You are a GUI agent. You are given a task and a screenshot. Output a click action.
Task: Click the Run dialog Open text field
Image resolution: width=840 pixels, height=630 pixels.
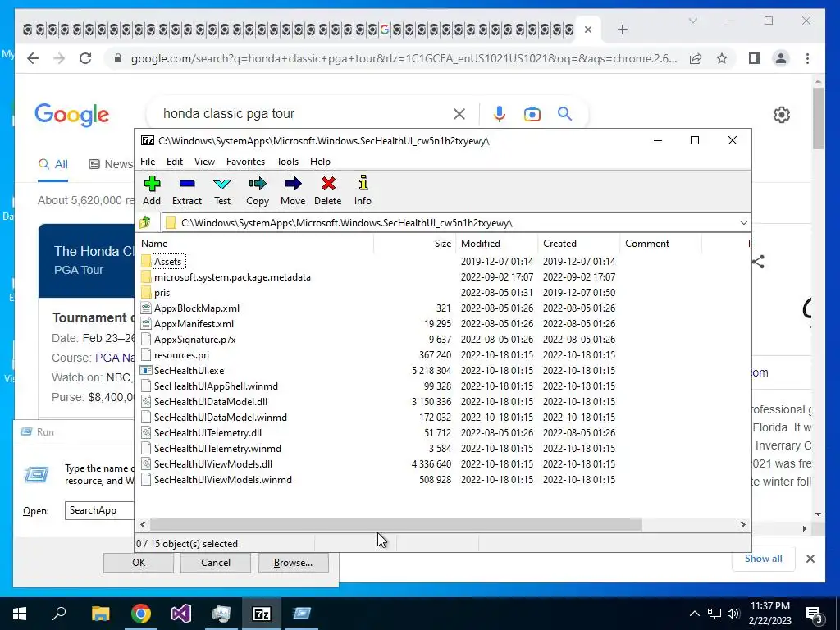coord(99,510)
